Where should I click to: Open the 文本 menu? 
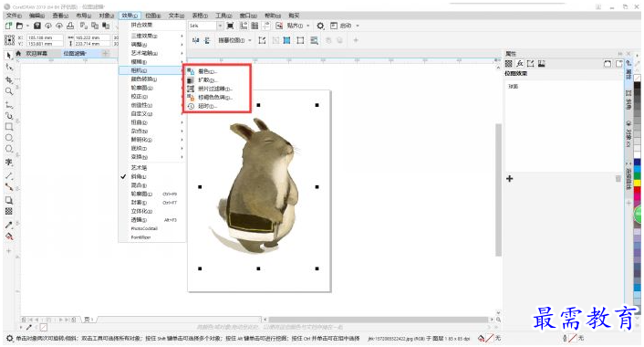(176, 16)
